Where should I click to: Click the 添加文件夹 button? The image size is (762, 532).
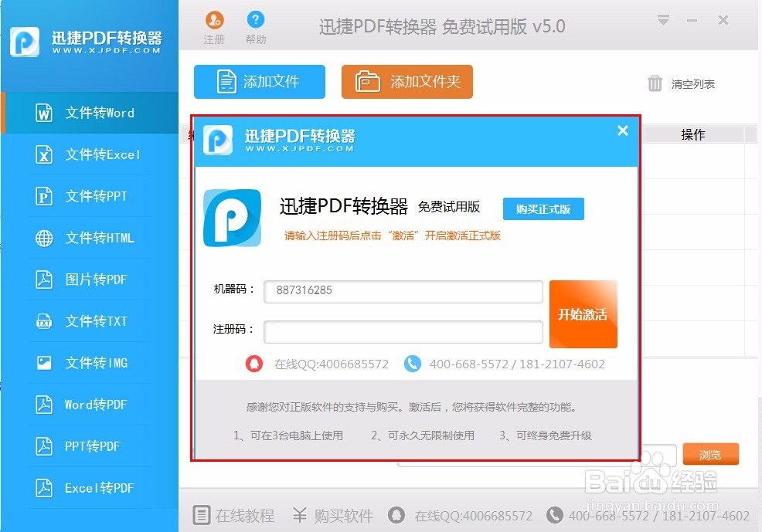click(x=407, y=82)
